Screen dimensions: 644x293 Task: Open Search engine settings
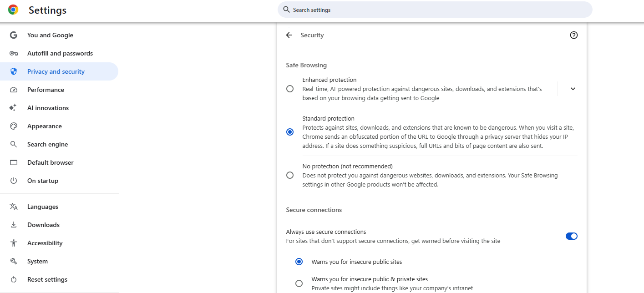tap(59, 144)
